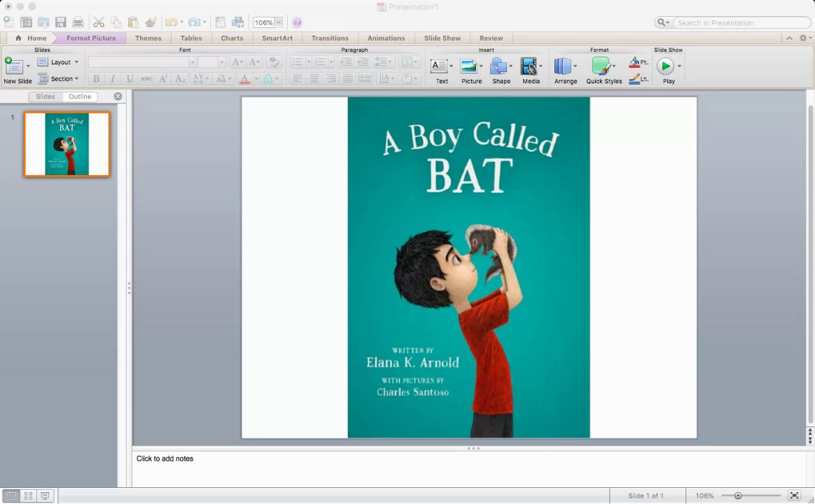Click the Save icon in the toolbar
This screenshot has height=504, width=815.
(x=61, y=22)
